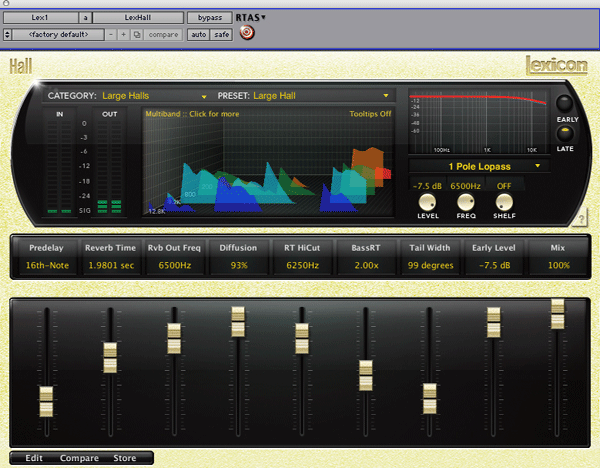Click the BassRT fader handle
600x468 pixels.
coord(366,376)
